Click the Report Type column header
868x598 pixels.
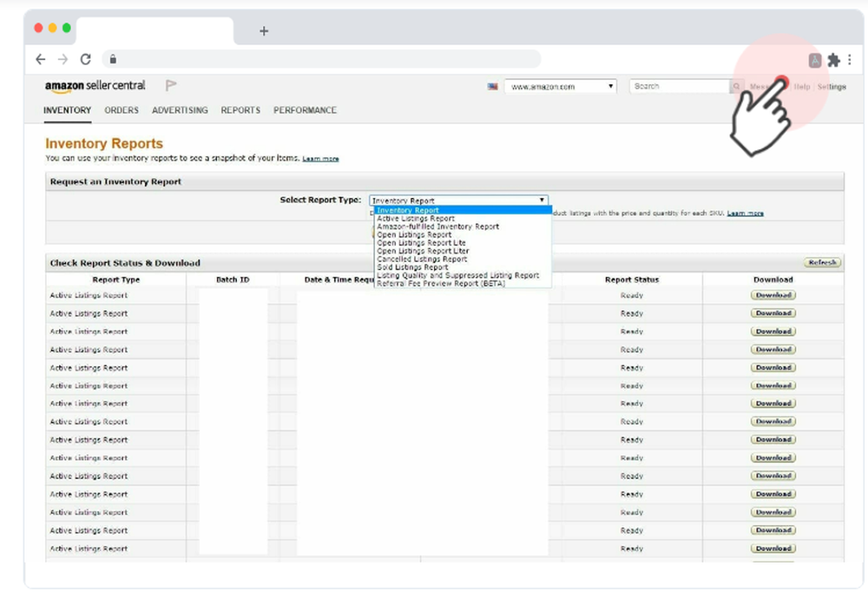(116, 279)
